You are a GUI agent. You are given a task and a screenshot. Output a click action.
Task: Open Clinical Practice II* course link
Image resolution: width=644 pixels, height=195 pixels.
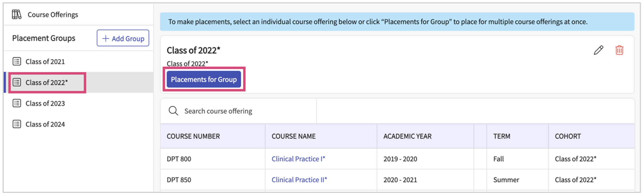point(299,180)
